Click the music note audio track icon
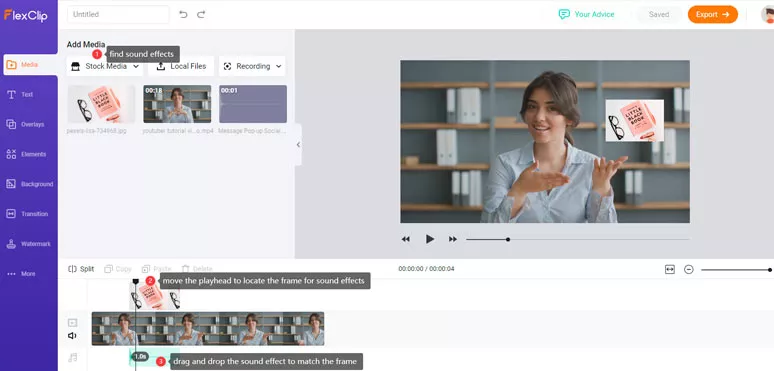Viewport: 774px width, 371px height. coord(73,358)
